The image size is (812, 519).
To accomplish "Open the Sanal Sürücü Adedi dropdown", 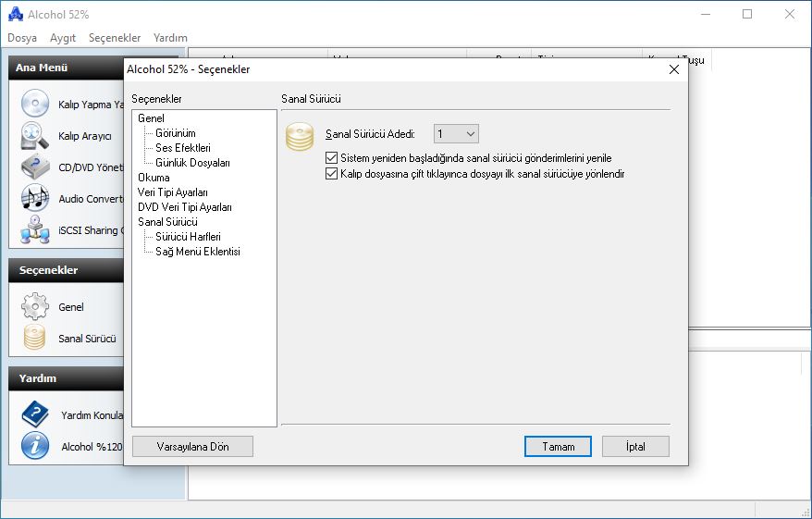I will click(456, 134).
